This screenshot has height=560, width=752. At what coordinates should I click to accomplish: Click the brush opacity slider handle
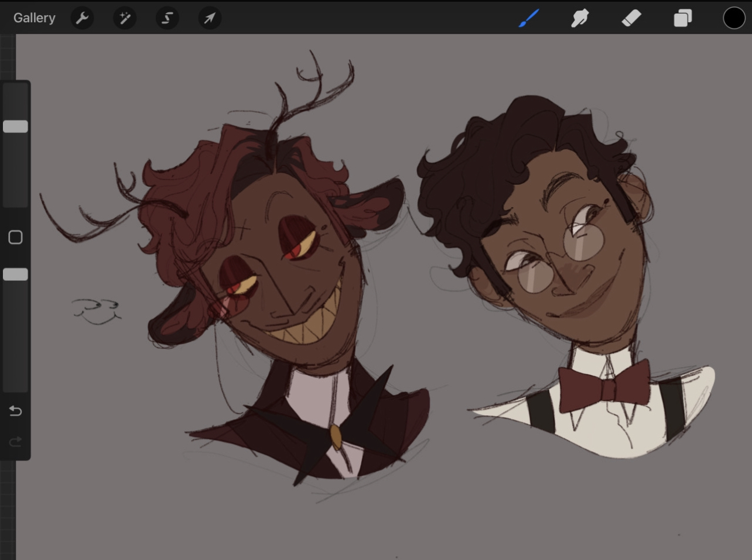[16, 274]
